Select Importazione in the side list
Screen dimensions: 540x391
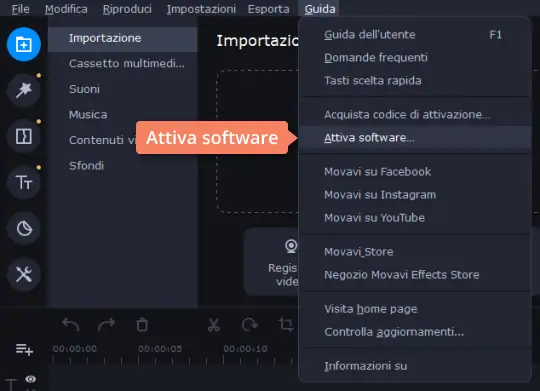[123, 38]
